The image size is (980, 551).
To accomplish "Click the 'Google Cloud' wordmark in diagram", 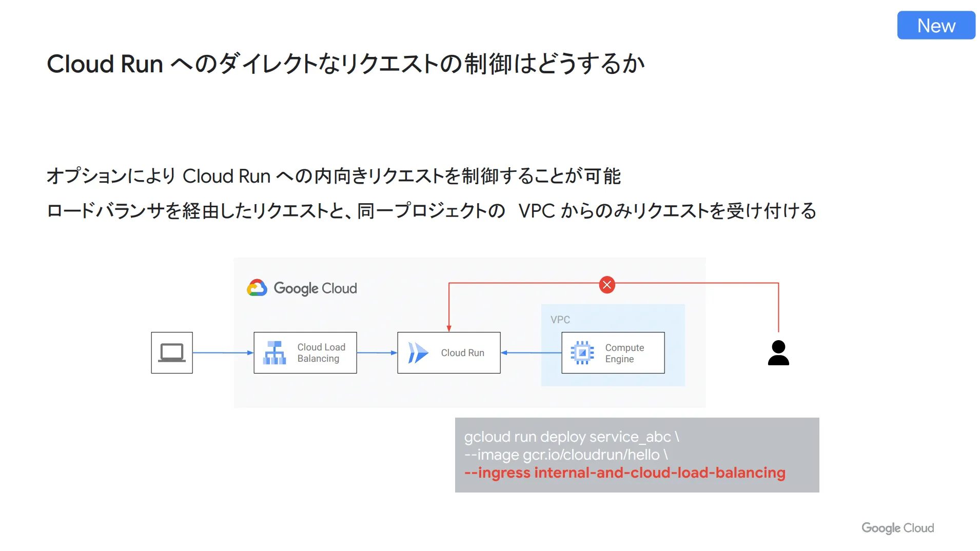I will [x=315, y=288].
